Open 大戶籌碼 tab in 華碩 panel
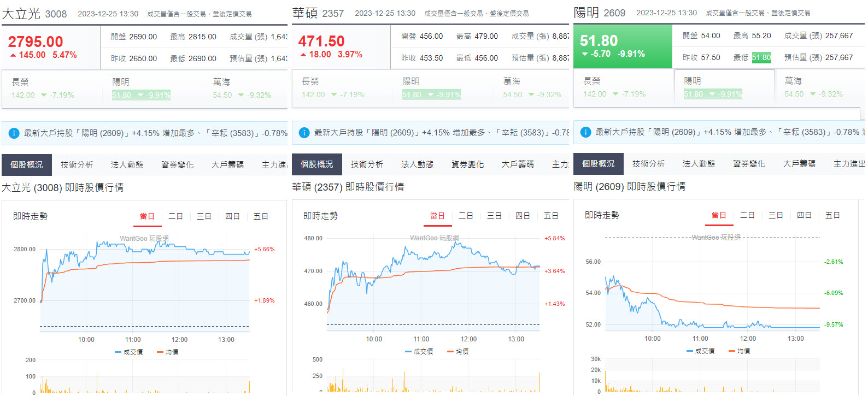This screenshot has height=396, width=868. click(518, 164)
